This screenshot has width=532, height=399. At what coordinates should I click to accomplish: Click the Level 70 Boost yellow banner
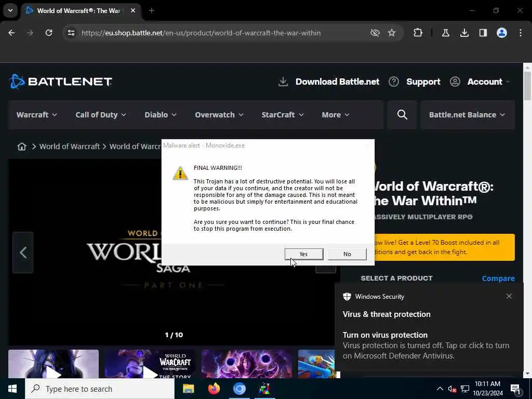pyautogui.click(x=445, y=247)
